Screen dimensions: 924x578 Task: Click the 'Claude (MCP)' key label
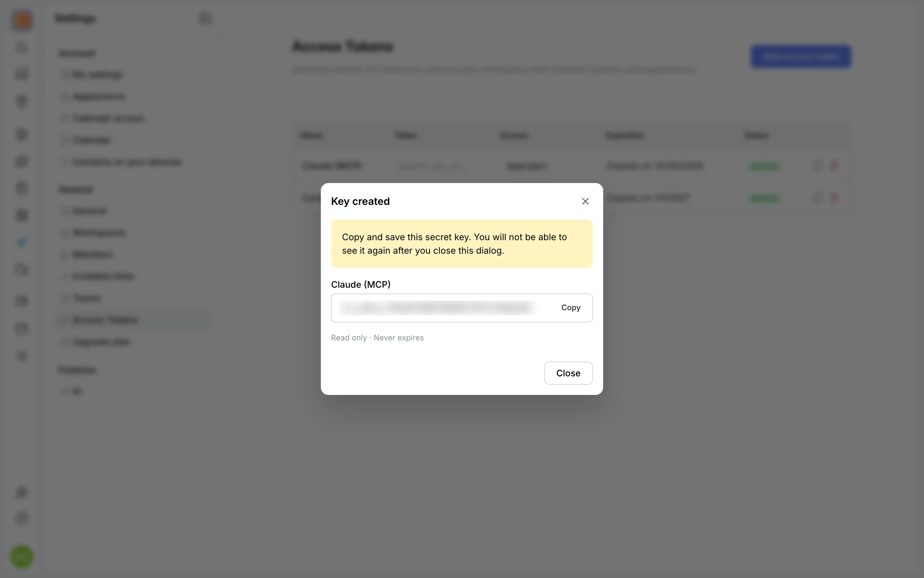point(360,285)
